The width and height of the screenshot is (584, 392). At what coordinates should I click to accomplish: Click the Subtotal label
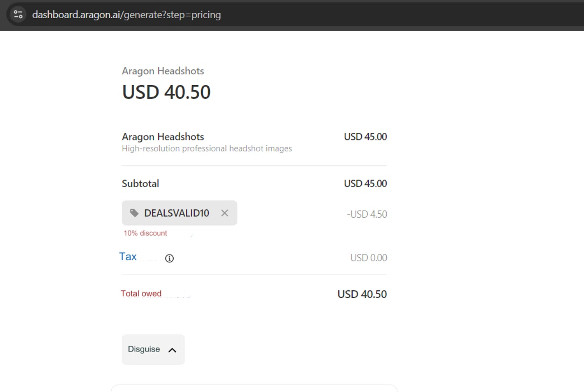pyautogui.click(x=140, y=183)
